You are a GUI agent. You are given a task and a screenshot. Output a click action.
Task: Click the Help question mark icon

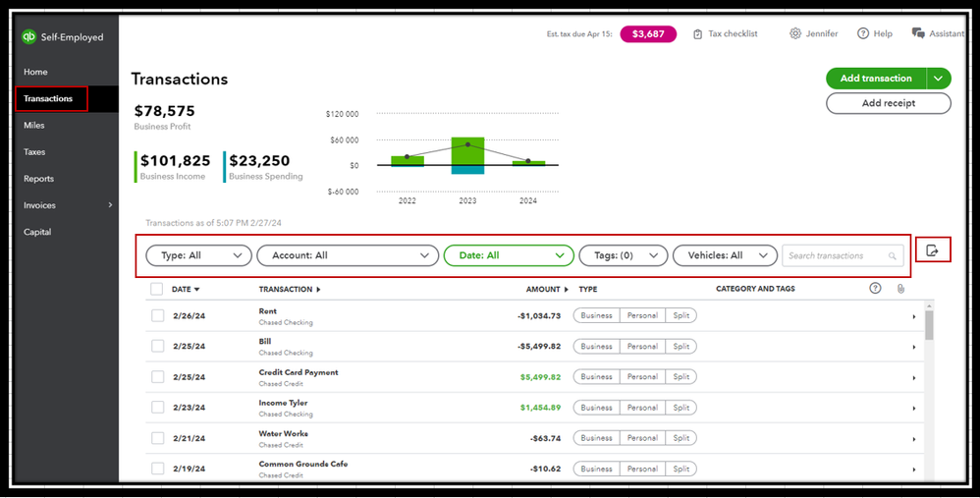pos(863,33)
